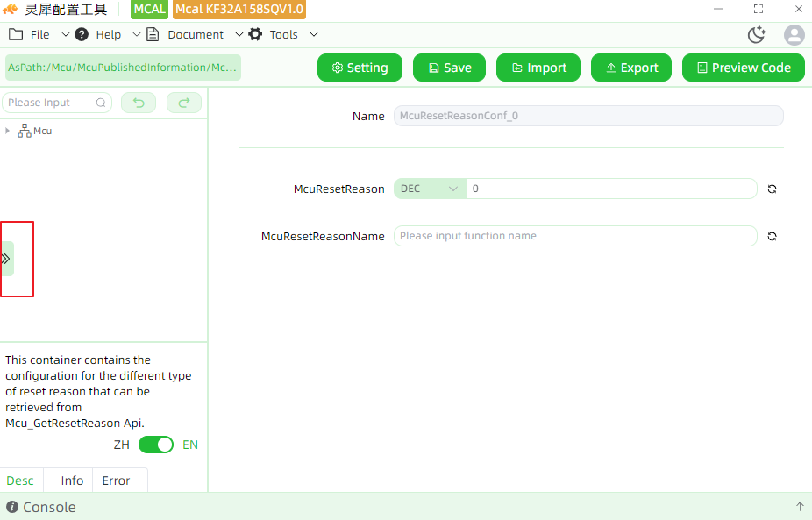The height and width of the screenshot is (520, 812).
Task: Click the Export button
Action: pyautogui.click(x=631, y=68)
